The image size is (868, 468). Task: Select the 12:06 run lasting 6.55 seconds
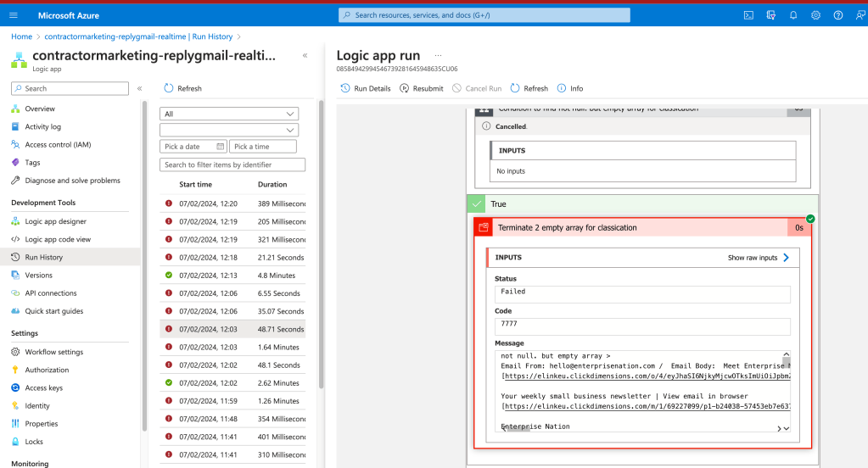232,293
